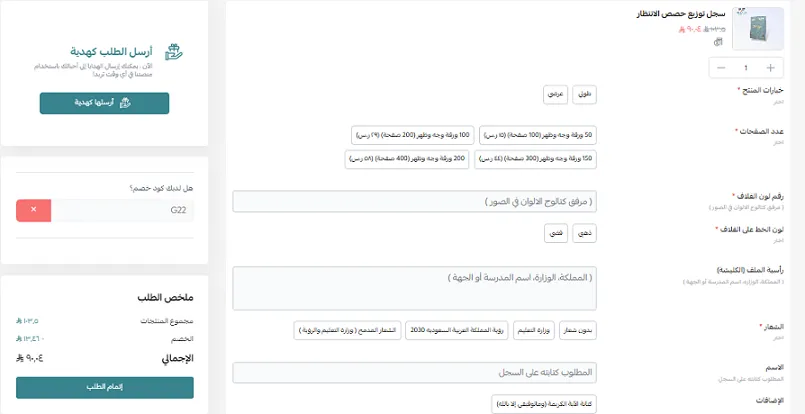The image size is (805, 414).
Task: Focus the name field المطلوب كتابته على السجل
Action: 414,373
